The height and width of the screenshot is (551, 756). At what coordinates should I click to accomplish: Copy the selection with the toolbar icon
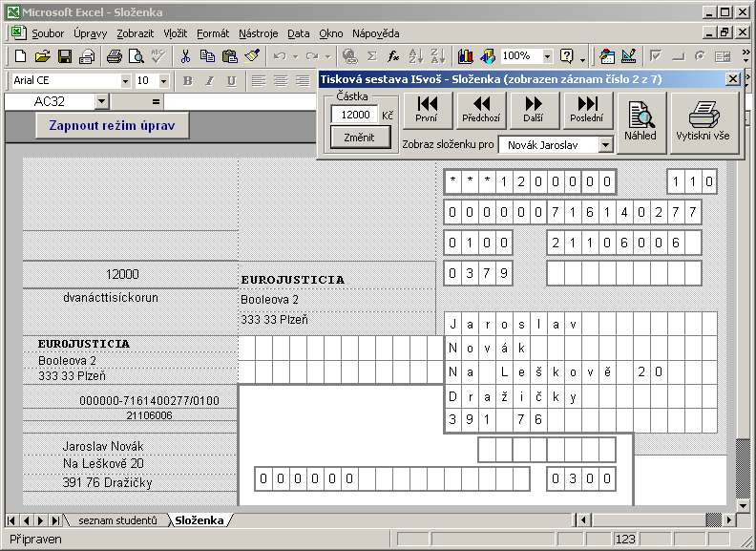click(x=207, y=56)
